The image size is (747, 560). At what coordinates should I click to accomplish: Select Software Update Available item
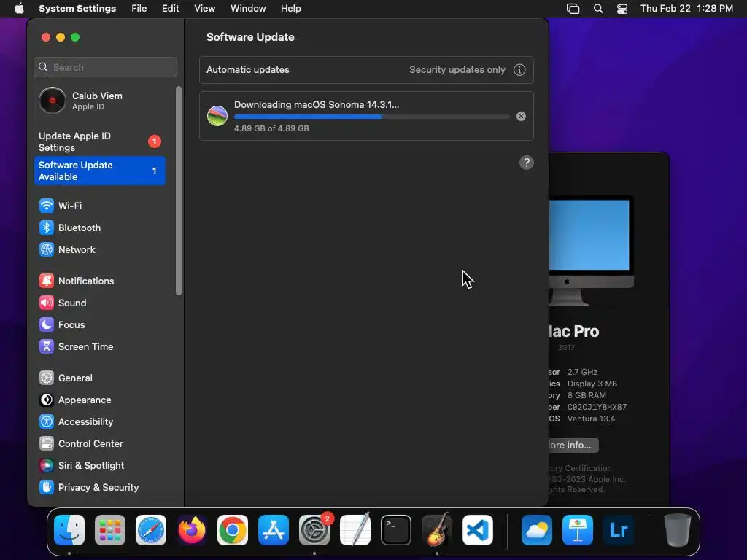(100, 171)
